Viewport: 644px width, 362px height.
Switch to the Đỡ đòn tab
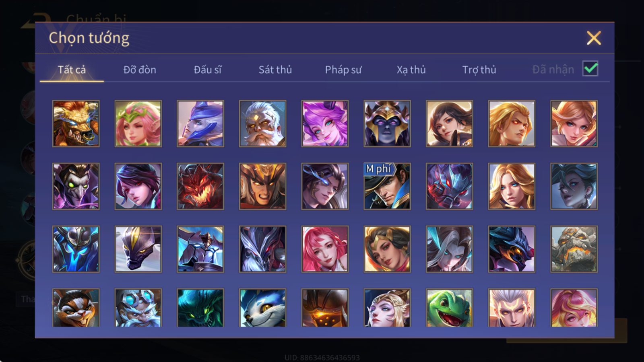coord(140,70)
